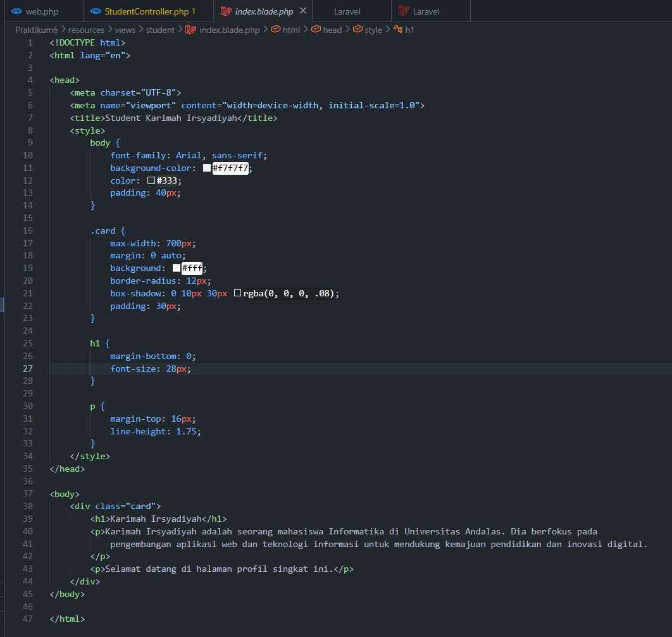
Task: Click the <!DOCTYPE html> line
Action: coord(87,42)
